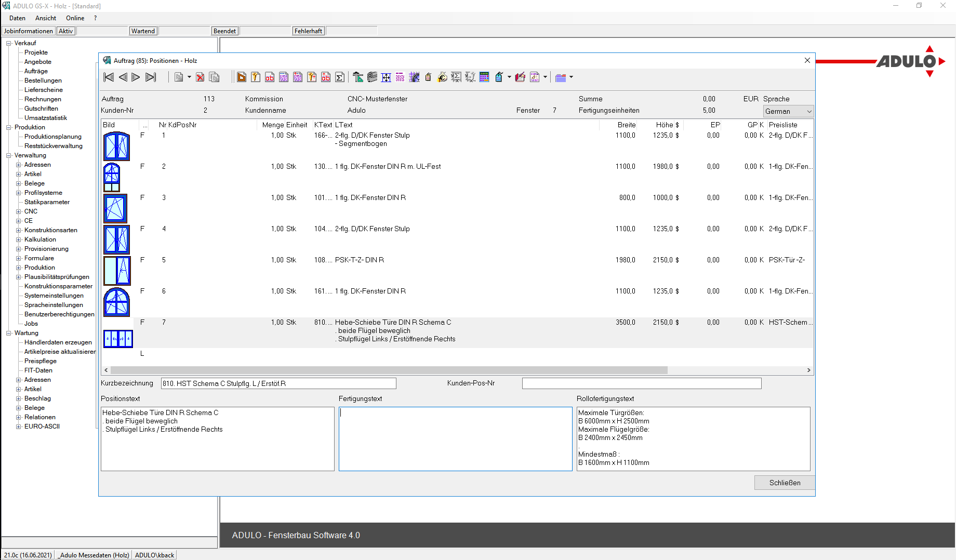
Task: Expand the Adressen node under Verwaltung
Action: pyautogui.click(x=19, y=165)
